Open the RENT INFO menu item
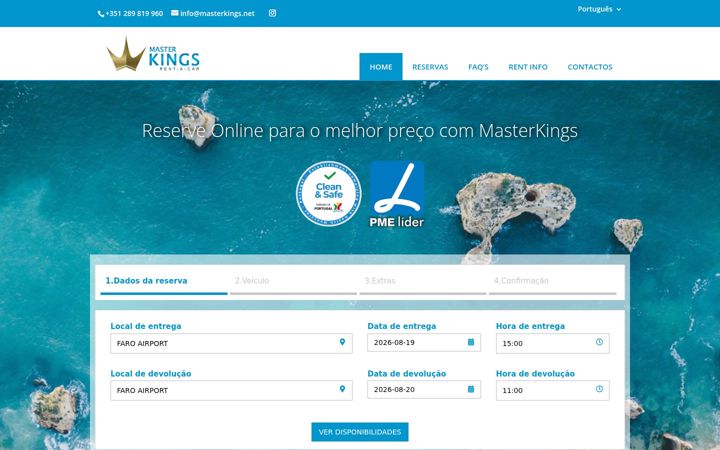The height and width of the screenshot is (450, 720). [528, 67]
